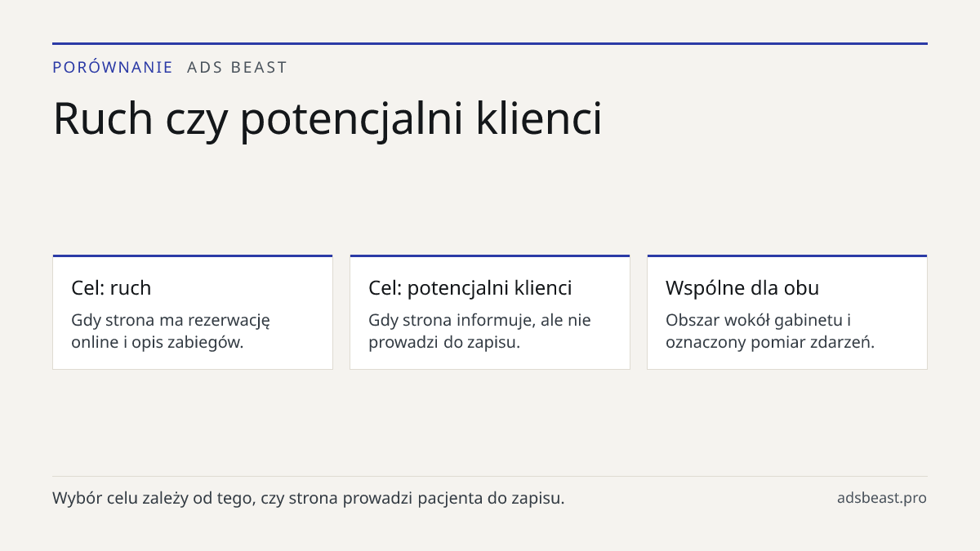The height and width of the screenshot is (551, 980).
Task: Click the PORÓWNANIE label
Action: coord(113,67)
